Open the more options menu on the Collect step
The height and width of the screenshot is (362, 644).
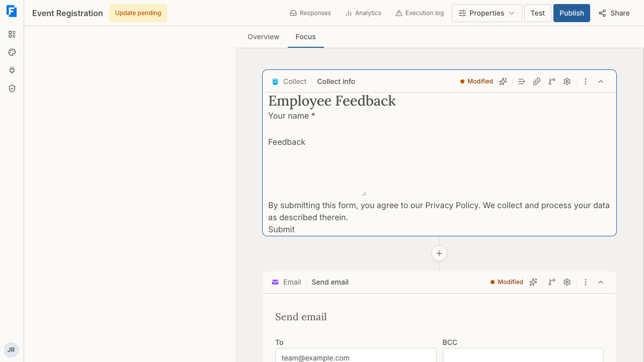[x=586, y=81]
